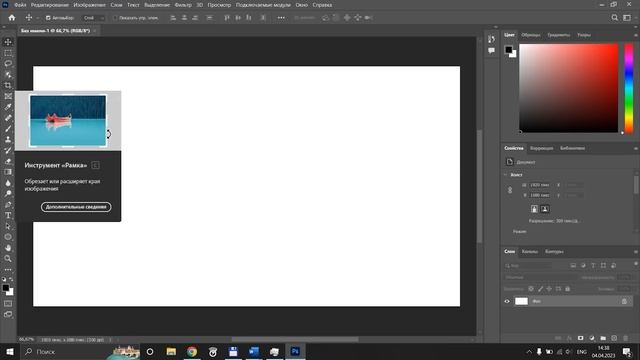Toggle Quick Mask mode in toolbox

click(x=8, y=304)
